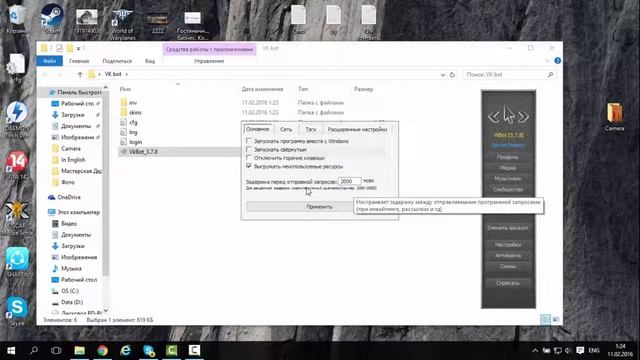Open Скины in the VkBot panel
640x360 pixels.
tap(508, 266)
